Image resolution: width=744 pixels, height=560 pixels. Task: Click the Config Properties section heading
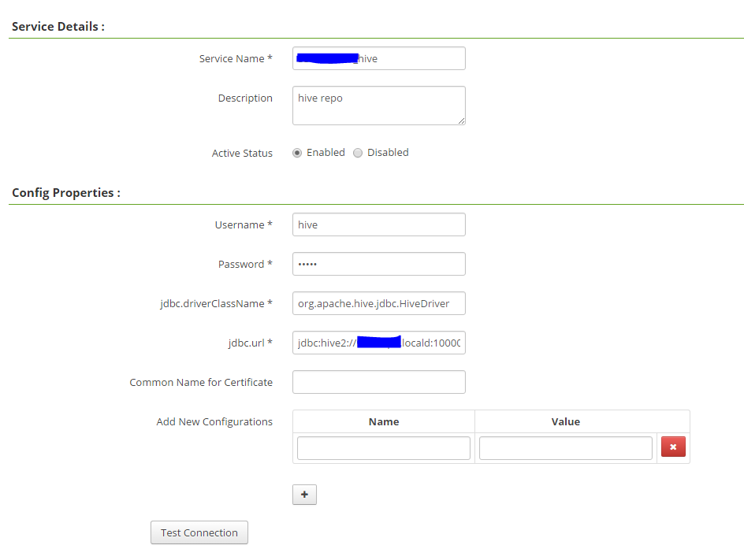65,192
